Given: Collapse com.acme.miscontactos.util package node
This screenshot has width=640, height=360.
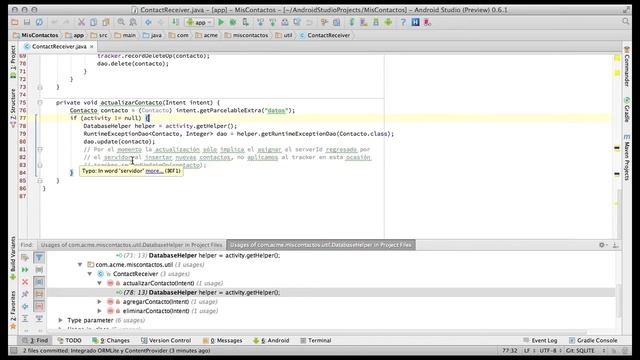Looking at the screenshot, I should (x=80, y=264).
